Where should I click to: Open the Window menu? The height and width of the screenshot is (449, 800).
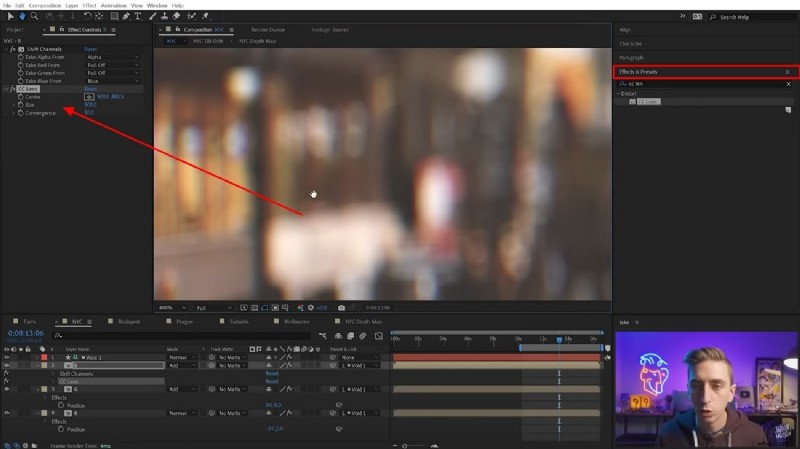click(x=157, y=5)
